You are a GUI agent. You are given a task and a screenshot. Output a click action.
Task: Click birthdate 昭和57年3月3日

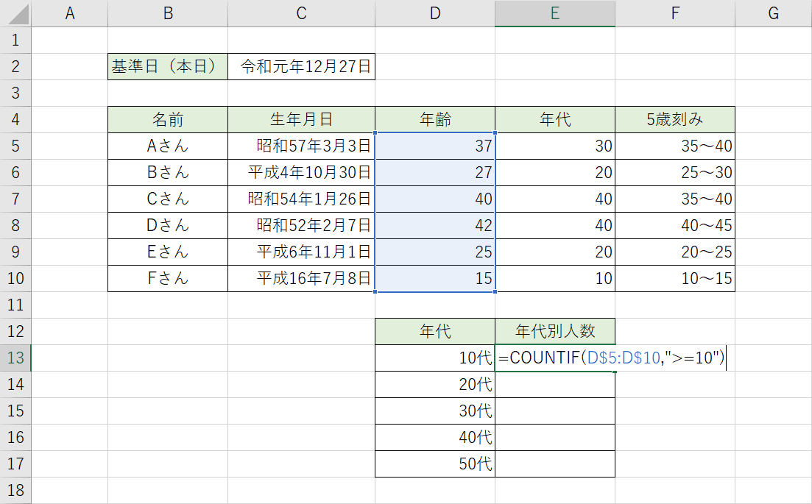(x=301, y=146)
